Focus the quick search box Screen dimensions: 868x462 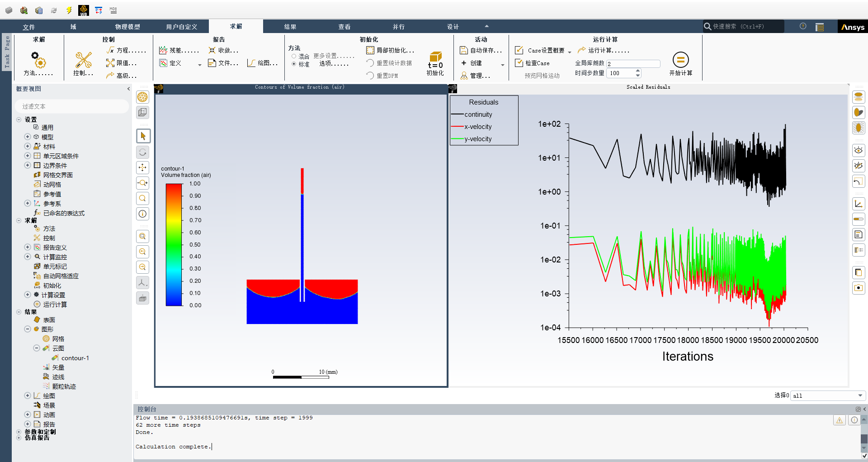pyautogui.click(x=744, y=26)
